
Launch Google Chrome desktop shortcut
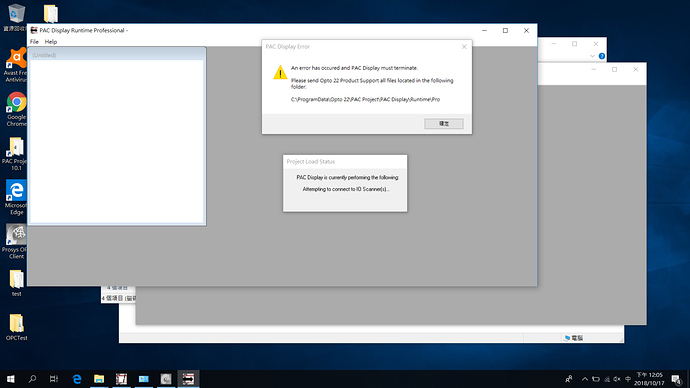16,110
